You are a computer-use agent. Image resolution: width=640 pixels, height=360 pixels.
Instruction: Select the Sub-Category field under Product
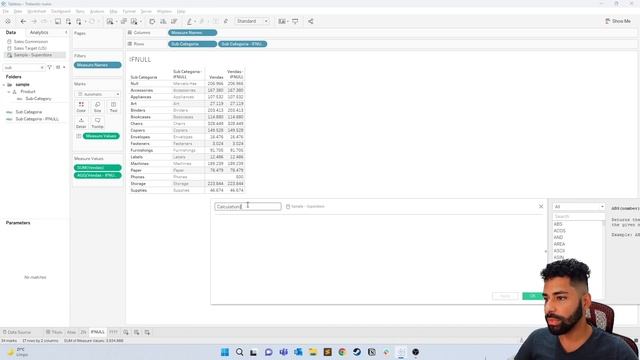tap(38, 99)
